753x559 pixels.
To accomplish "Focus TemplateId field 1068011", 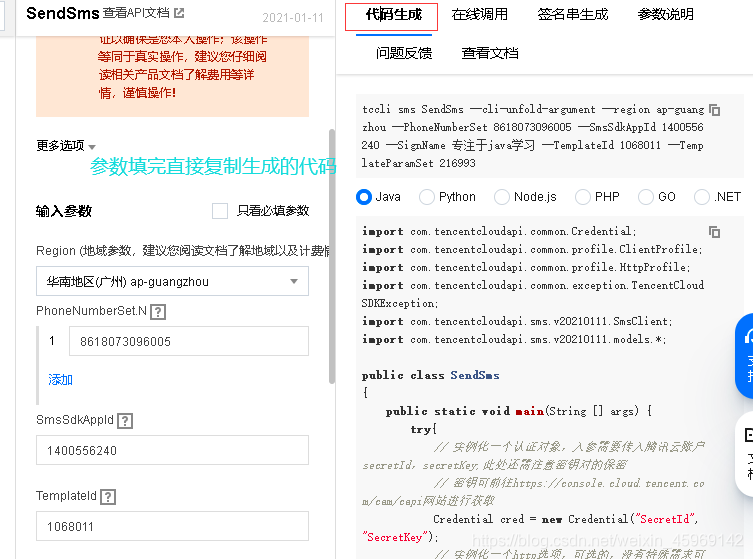I will 172,526.
